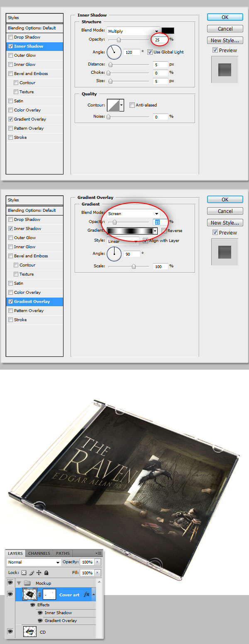Image resolution: width=249 pixels, height=644 pixels.
Task: Click Cancel in the Inner Shadow dialog
Action: click(x=225, y=29)
